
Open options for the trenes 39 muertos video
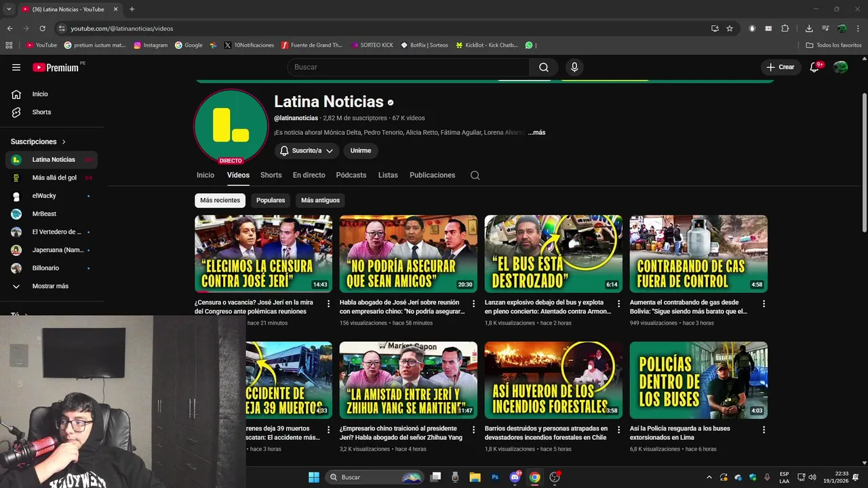coord(328,430)
